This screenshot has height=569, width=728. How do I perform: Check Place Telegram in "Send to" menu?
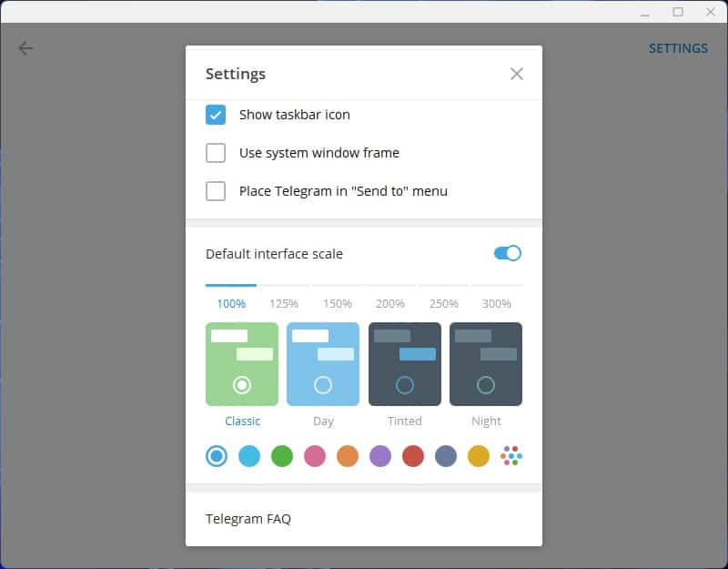pos(216,191)
